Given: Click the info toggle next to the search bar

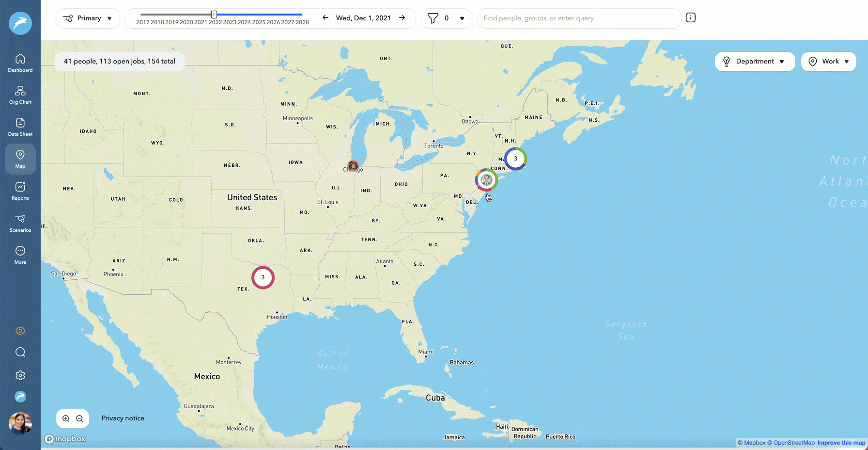Looking at the screenshot, I should click(690, 17).
